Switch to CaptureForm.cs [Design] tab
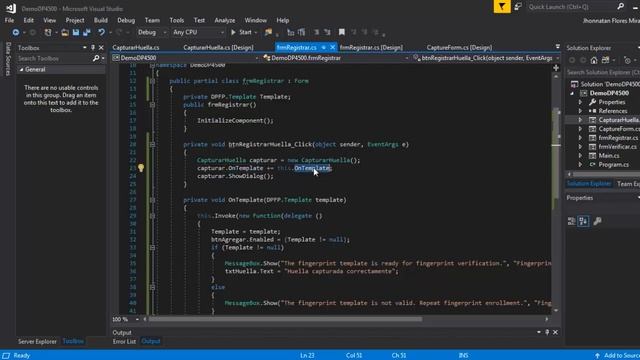This screenshot has width=640, height=360. 459,47
